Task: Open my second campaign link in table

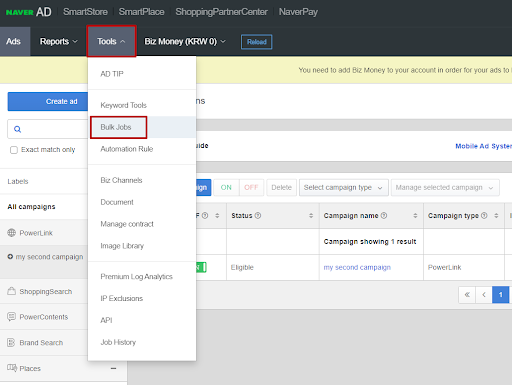Action: 357,267
